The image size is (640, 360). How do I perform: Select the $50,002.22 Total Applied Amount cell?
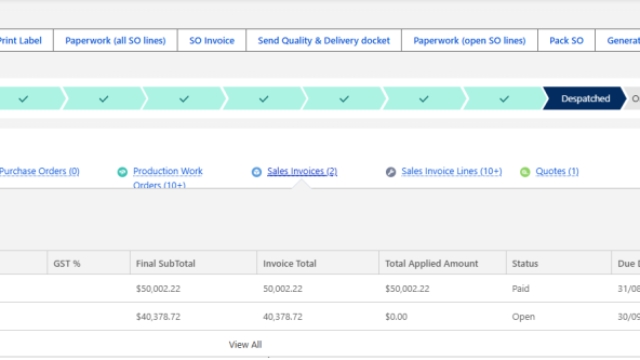(407, 289)
